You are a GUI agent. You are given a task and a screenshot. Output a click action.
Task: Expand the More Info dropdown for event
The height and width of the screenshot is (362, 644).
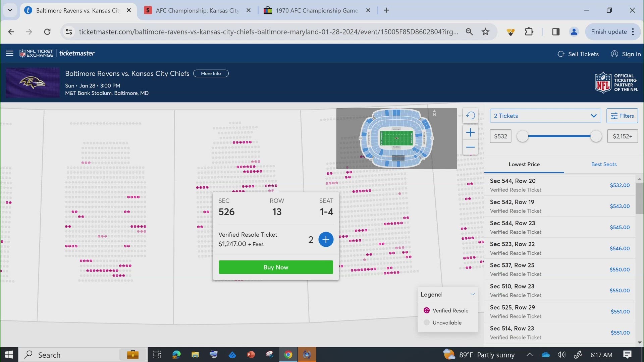pos(211,73)
